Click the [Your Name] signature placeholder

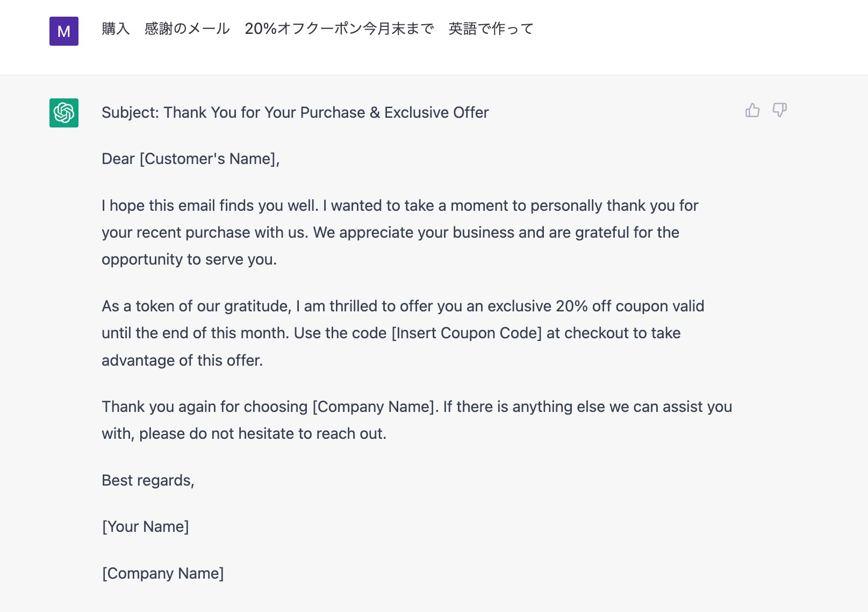coord(145,526)
